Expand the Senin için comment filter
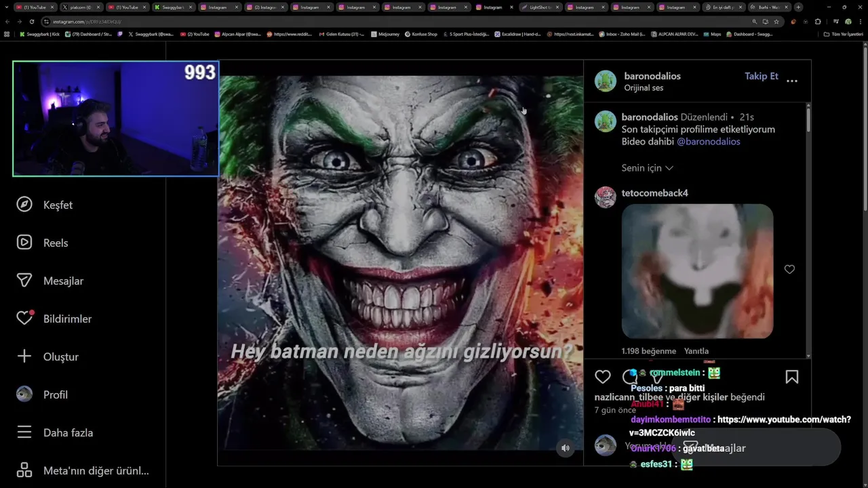 tap(647, 168)
